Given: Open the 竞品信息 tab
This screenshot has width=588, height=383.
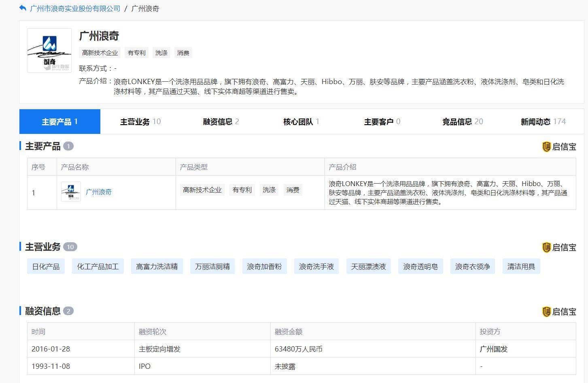Looking at the screenshot, I should (x=462, y=121).
